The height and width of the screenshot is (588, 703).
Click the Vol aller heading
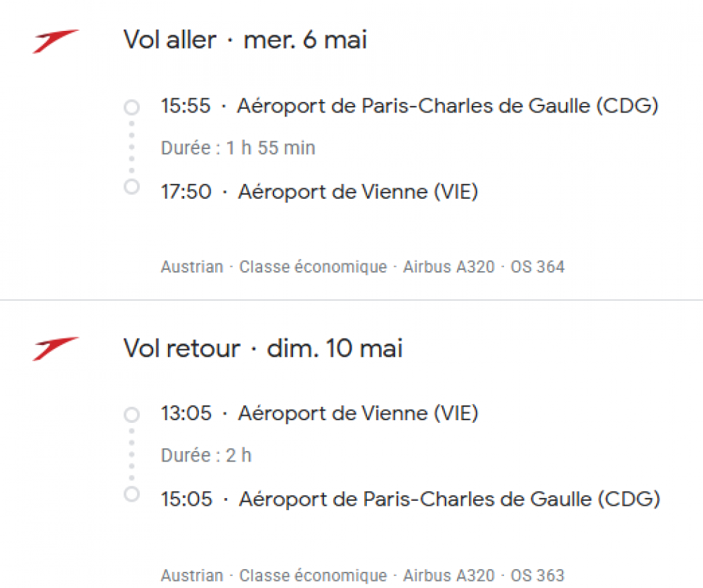pos(170,40)
